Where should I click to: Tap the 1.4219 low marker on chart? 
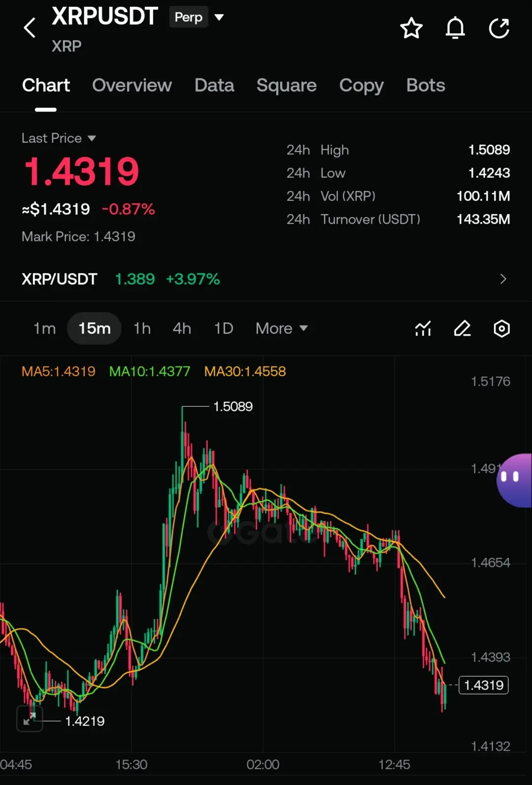click(x=85, y=721)
